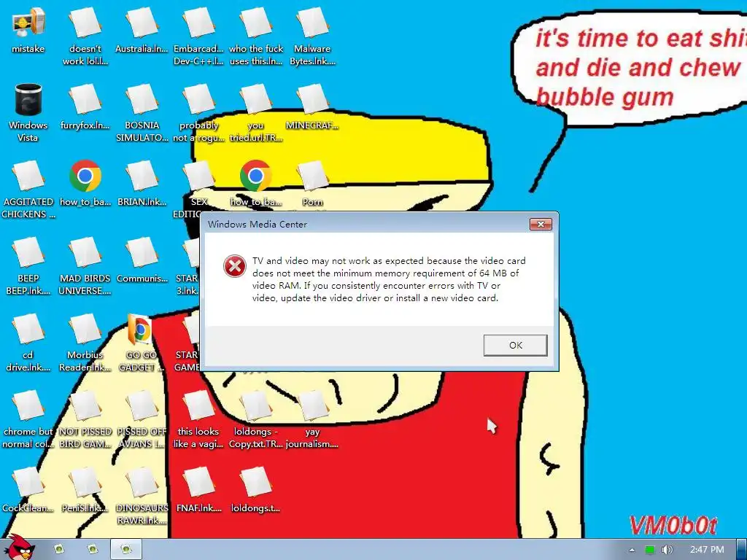Viewport: 747px width, 560px height.
Task: Select the Malware Bytes.lnk shortcut
Action: pos(312,36)
